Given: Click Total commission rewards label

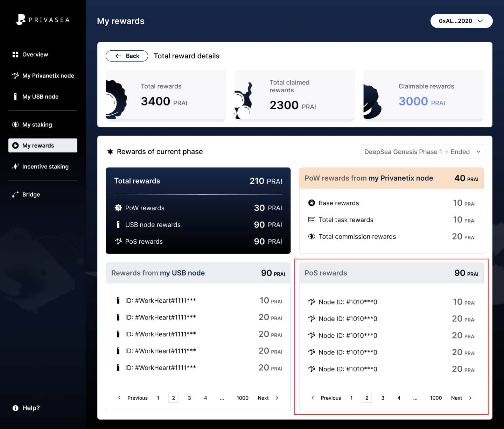Looking at the screenshot, I should tap(357, 236).
